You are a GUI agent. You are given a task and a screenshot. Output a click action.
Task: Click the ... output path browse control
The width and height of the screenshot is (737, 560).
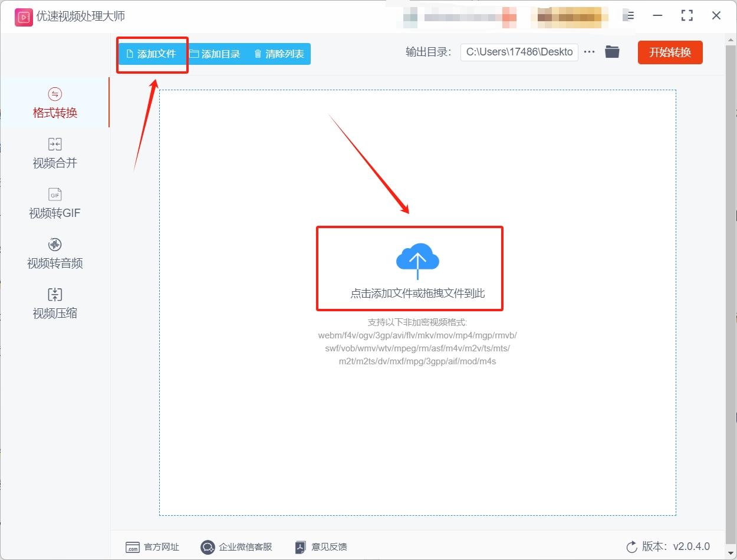[589, 52]
